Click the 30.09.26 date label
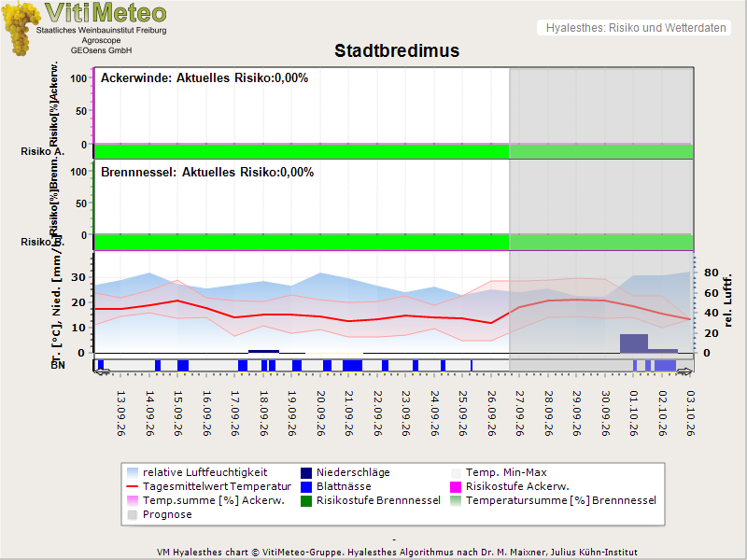Image resolution: width=747 pixels, height=560 pixels. click(605, 413)
